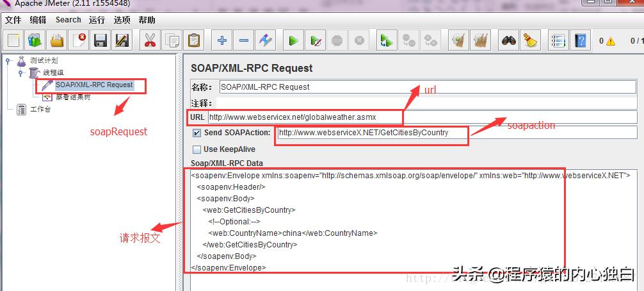Clear results with single broom icon

458,40
